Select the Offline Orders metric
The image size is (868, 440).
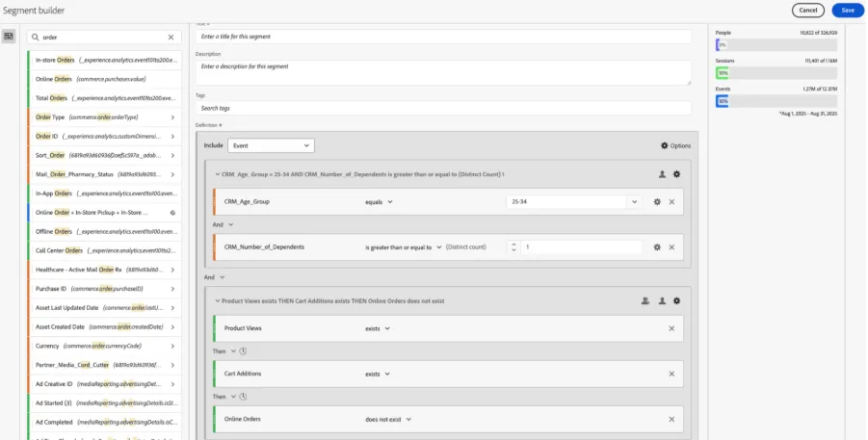pyautogui.click(x=105, y=231)
